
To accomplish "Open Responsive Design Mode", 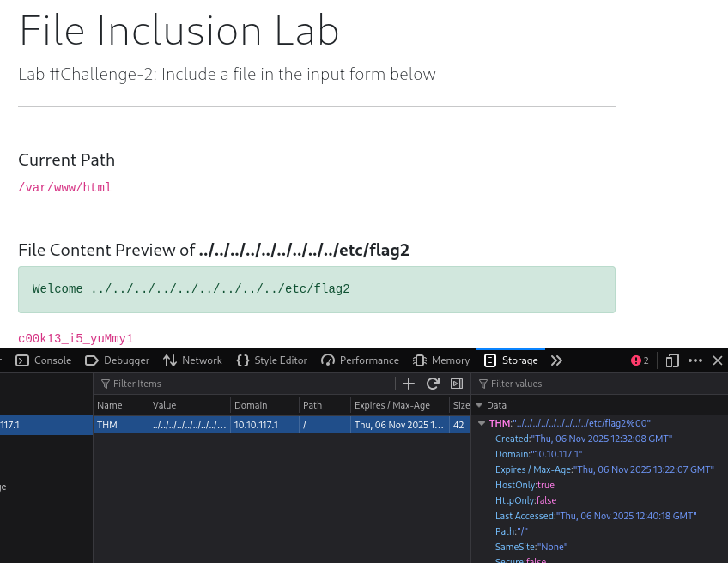I will pyautogui.click(x=672, y=360).
